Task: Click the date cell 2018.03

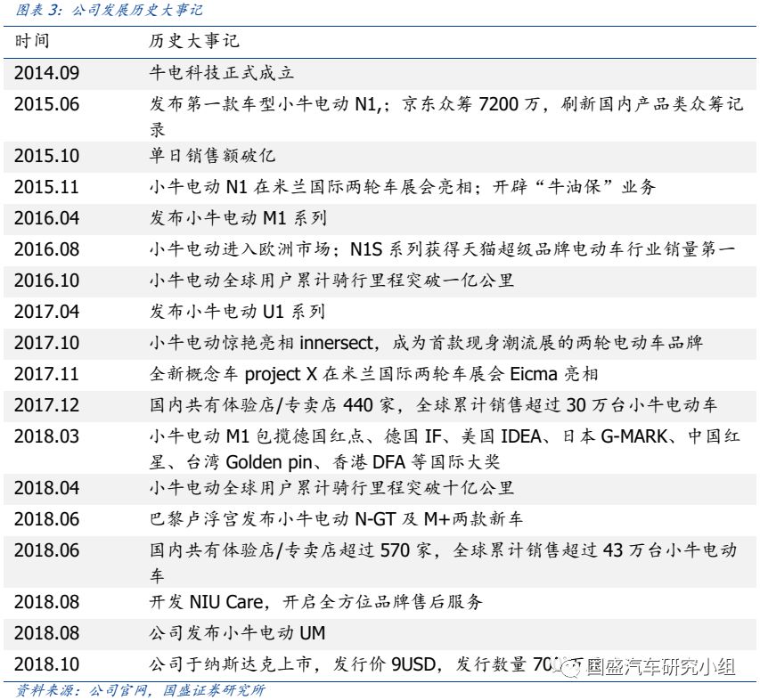Action: [46, 436]
